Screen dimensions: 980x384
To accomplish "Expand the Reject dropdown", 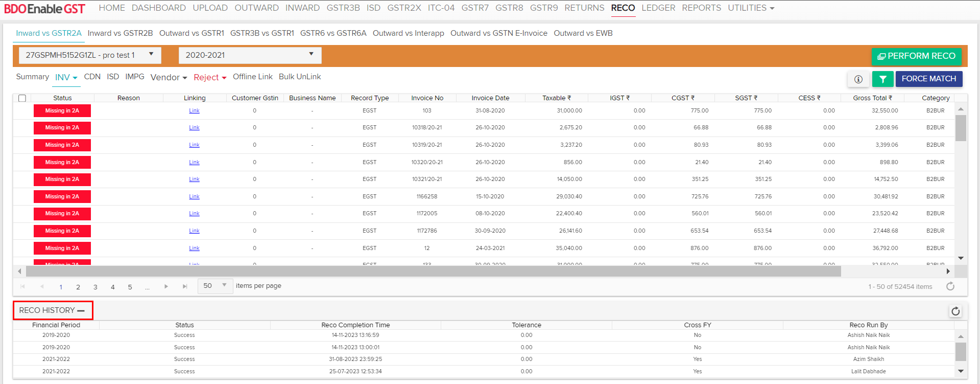I will 210,77.
